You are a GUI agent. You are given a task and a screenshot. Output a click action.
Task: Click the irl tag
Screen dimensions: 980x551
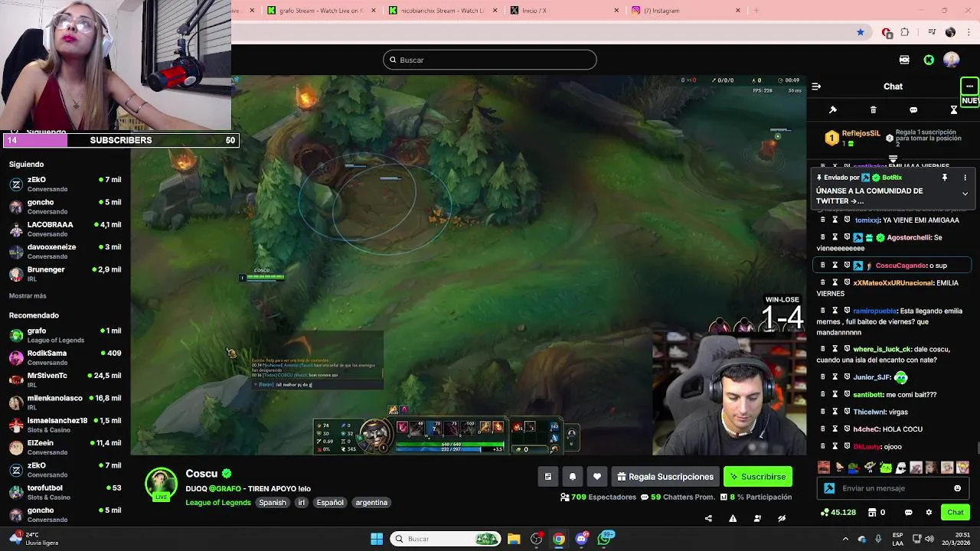tap(302, 503)
